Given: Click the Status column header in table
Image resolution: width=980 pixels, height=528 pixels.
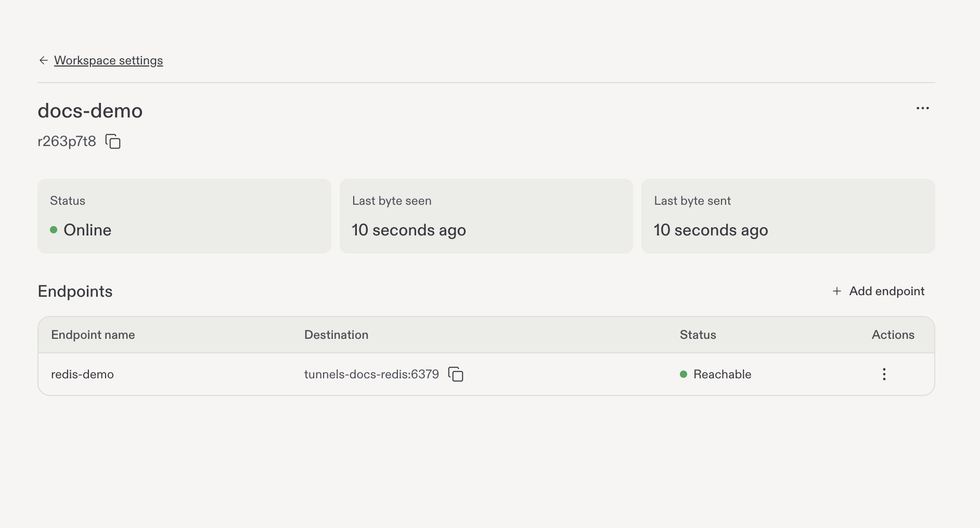Looking at the screenshot, I should pyautogui.click(x=698, y=335).
